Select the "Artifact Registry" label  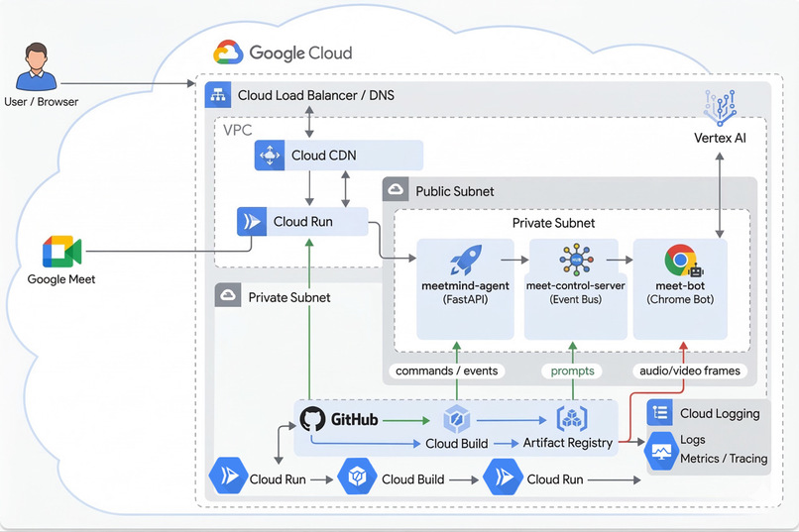click(568, 443)
